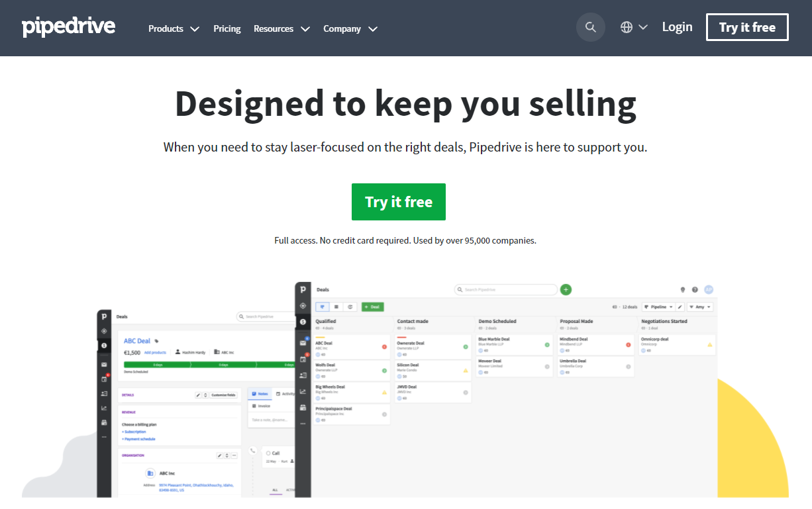Select the list view icon in Deals toolbar
The image size is (812, 509).
336,307
